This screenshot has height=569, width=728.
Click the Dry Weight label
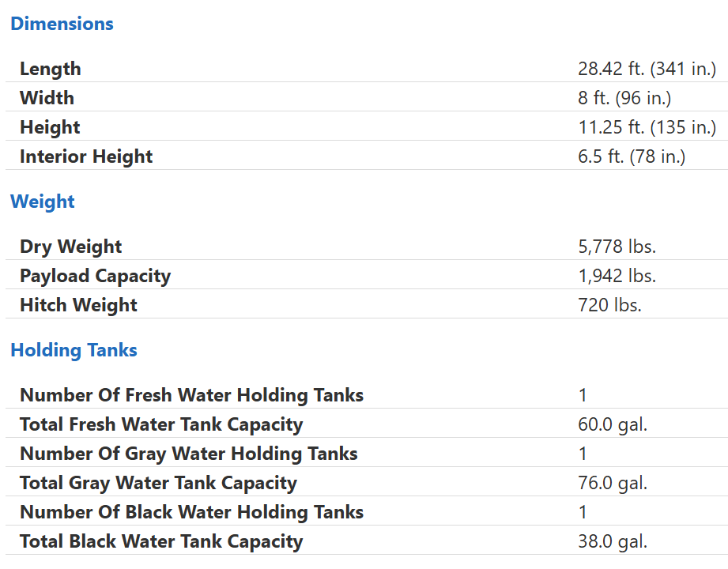click(71, 247)
